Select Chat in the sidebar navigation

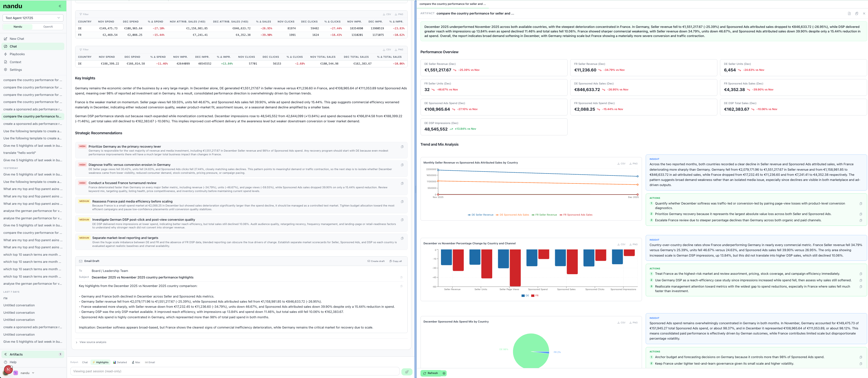coord(13,46)
